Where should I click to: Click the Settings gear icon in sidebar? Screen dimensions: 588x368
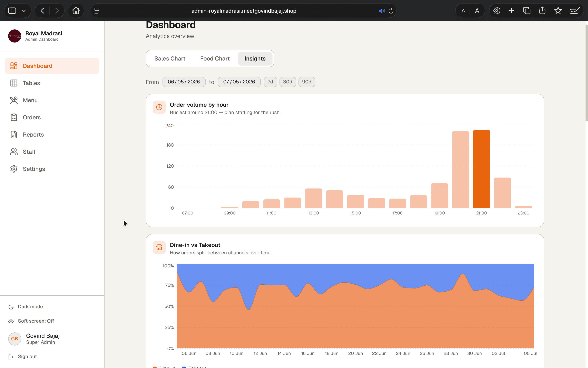(x=14, y=169)
